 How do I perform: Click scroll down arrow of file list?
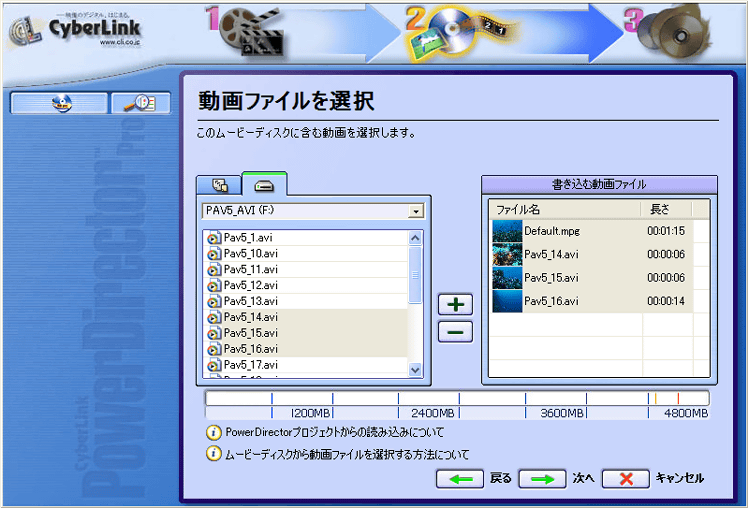(x=416, y=370)
